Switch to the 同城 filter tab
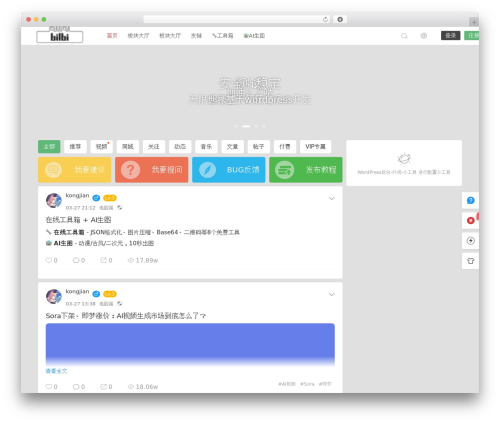 [x=128, y=147]
